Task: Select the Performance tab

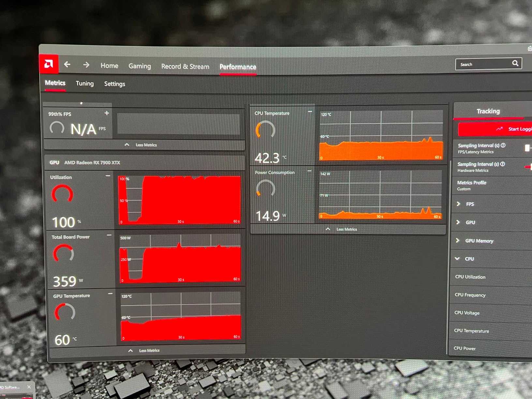Action: click(x=238, y=67)
